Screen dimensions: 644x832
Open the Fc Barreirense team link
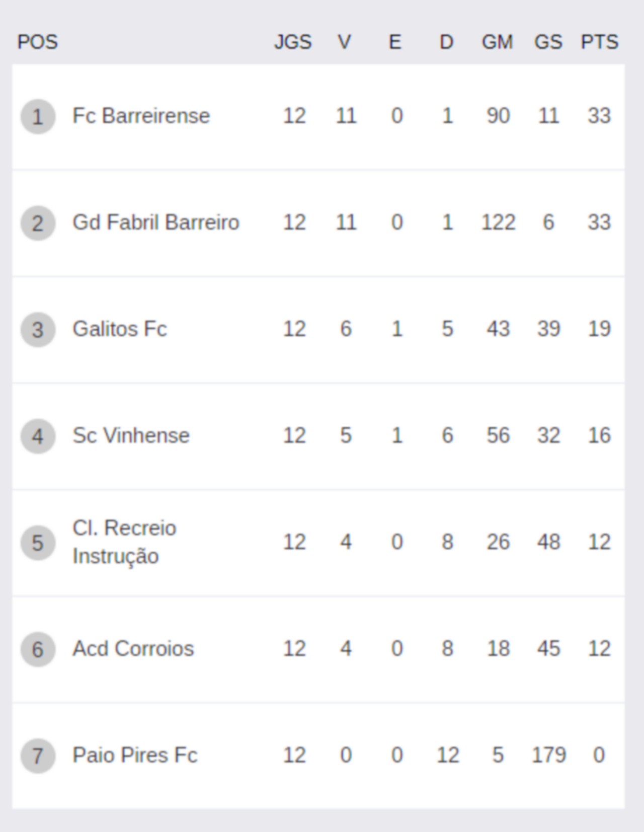141,116
